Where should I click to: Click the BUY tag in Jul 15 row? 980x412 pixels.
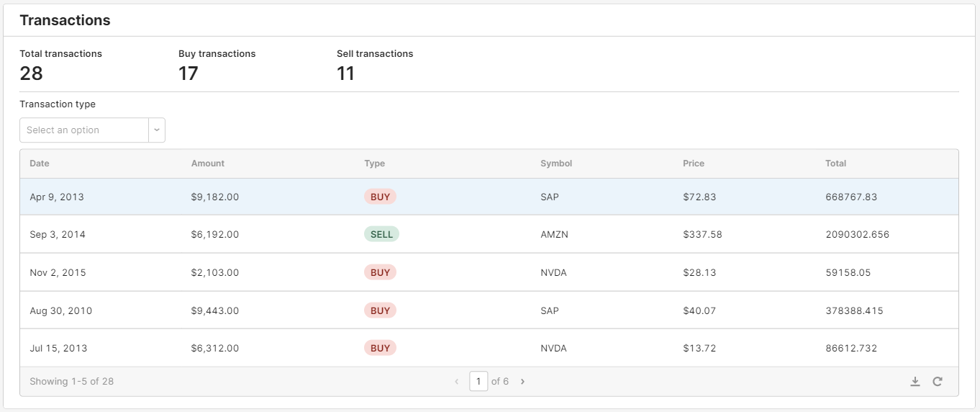tap(380, 349)
